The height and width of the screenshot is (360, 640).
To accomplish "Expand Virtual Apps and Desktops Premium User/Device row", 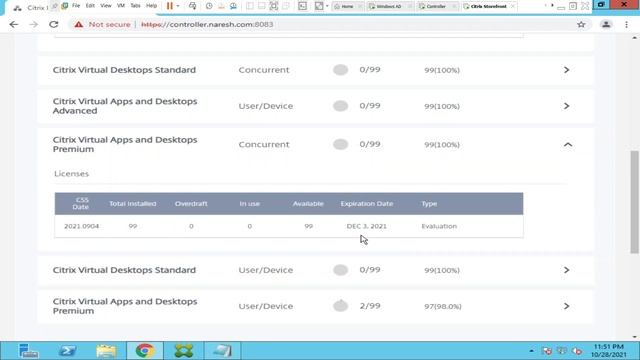I will pos(567,306).
